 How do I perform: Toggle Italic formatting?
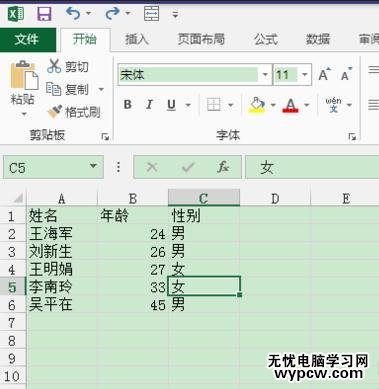click(150, 105)
